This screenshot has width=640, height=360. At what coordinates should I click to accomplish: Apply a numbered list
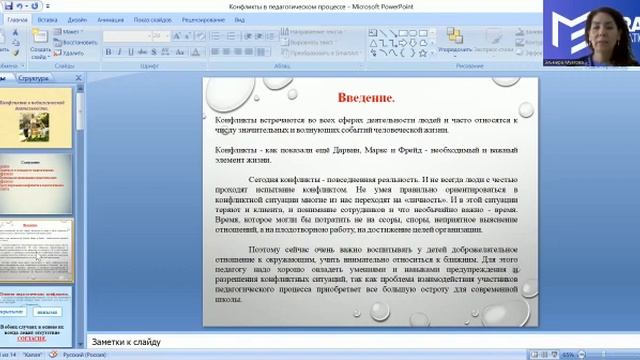pos(231,36)
